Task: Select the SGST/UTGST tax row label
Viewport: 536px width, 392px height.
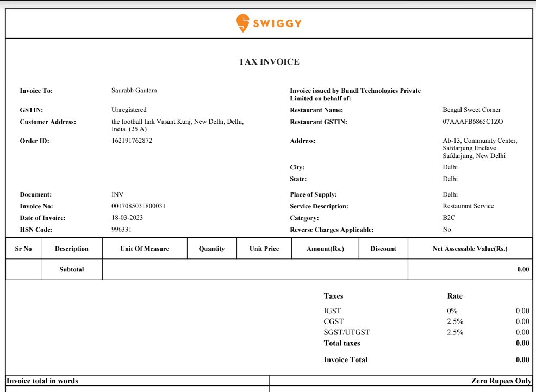Action: (347, 332)
